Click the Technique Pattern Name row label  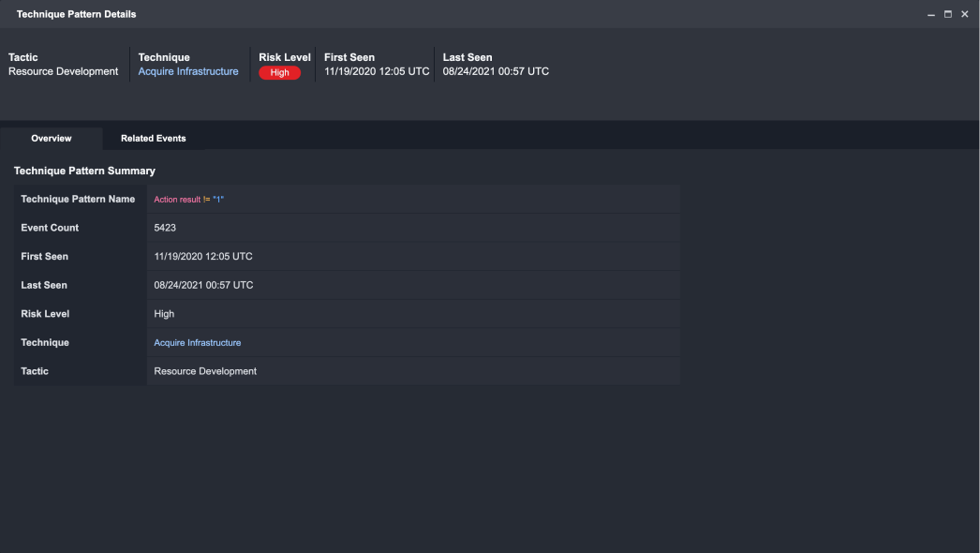[x=78, y=200]
